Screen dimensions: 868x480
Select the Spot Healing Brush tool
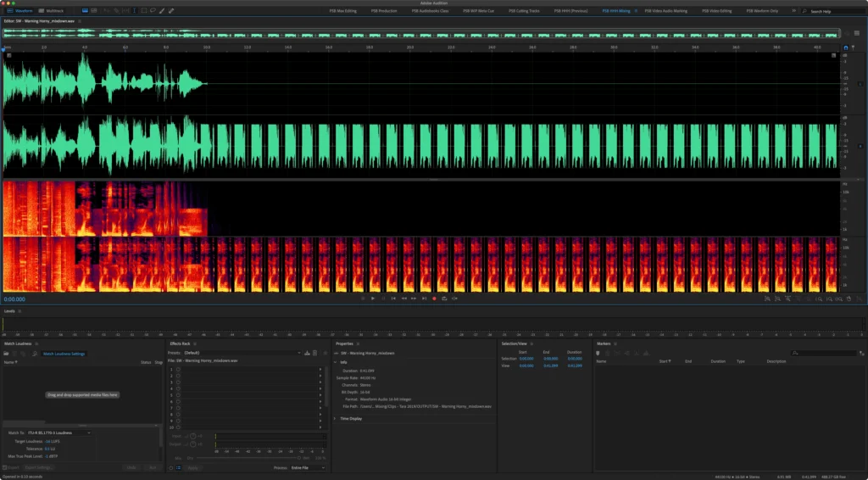click(x=171, y=10)
